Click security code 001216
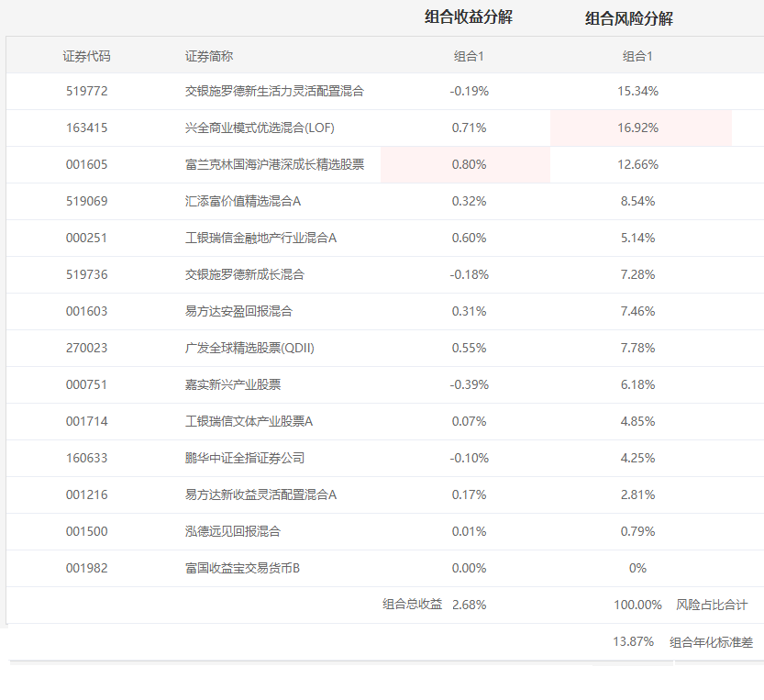 87,494
